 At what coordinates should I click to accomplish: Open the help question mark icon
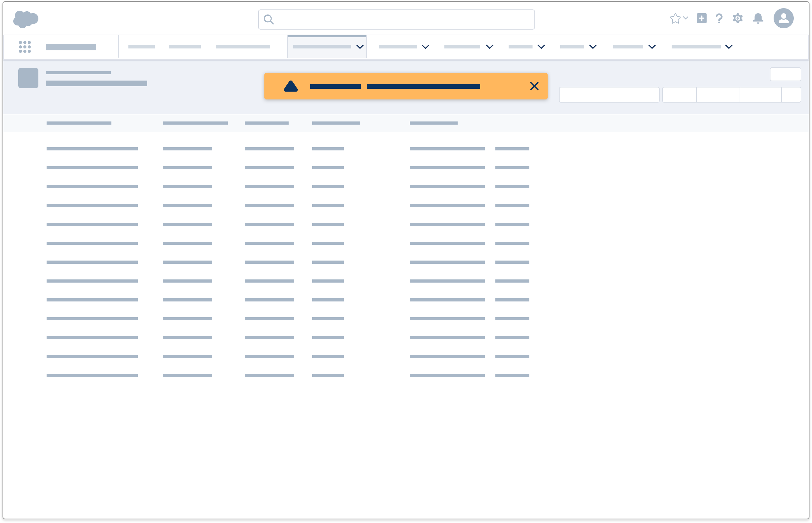(719, 18)
